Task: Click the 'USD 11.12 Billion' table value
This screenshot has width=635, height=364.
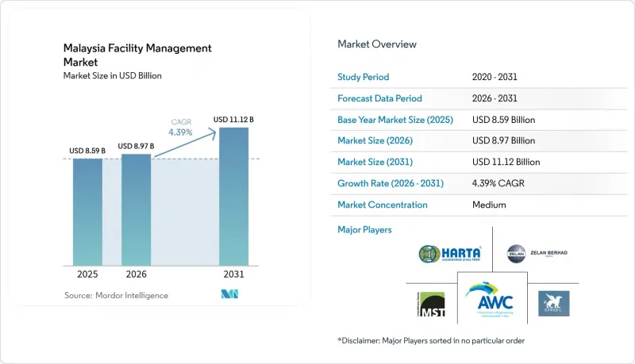Action: (506, 162)
